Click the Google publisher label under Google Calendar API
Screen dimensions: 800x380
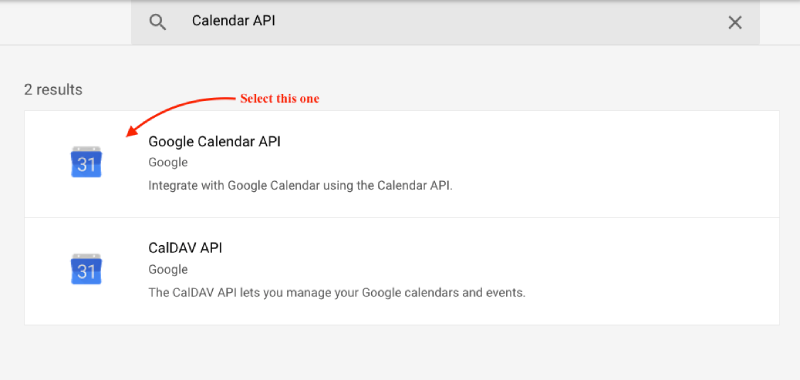coord(168,163)
